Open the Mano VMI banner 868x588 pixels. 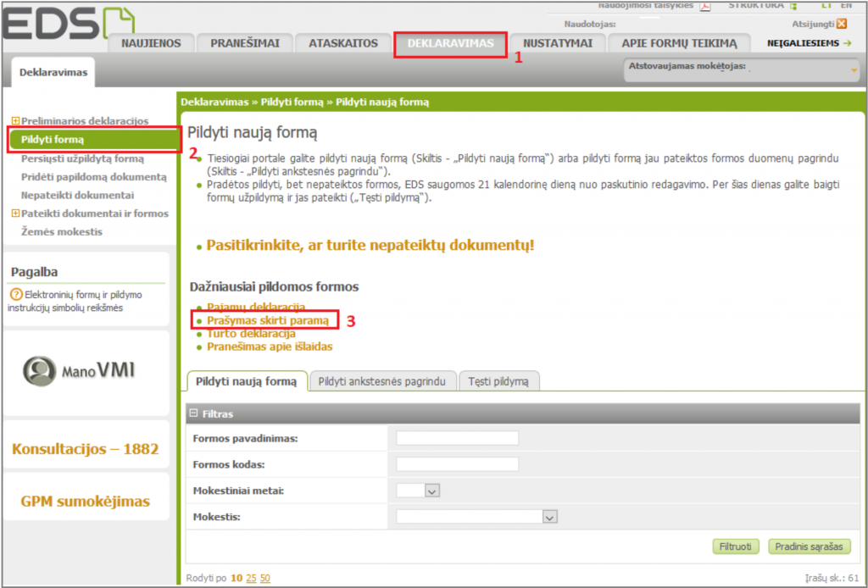point(85,370)
